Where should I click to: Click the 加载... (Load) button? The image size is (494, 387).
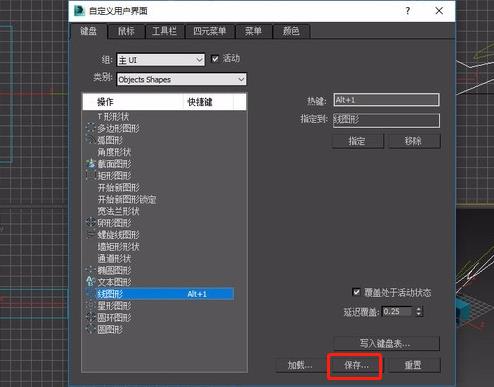(300, 365)
